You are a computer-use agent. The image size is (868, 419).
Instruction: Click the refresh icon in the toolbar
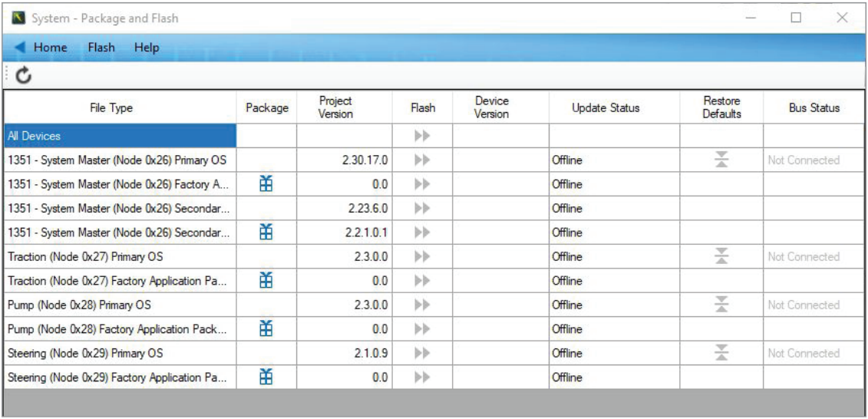click(x=22, y=74)
